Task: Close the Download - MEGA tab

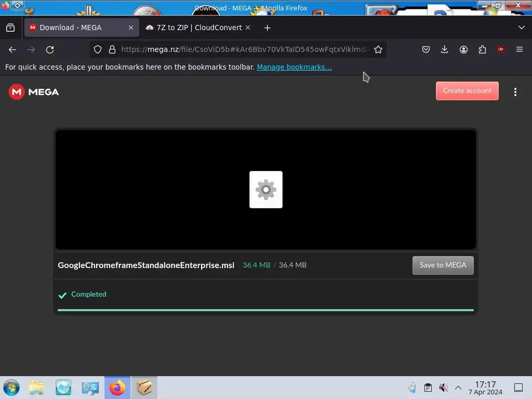Action: (x=131, y=28)
